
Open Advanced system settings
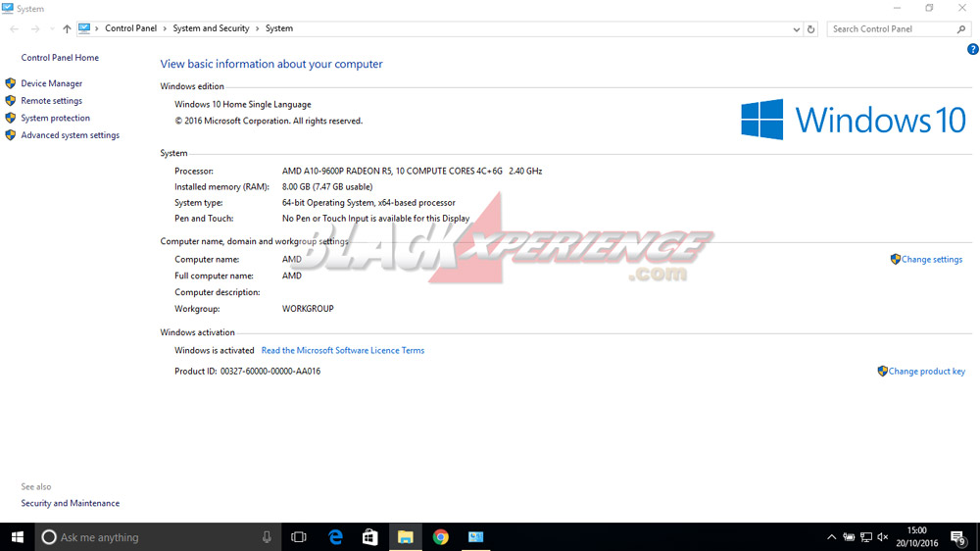click(70, 135)
